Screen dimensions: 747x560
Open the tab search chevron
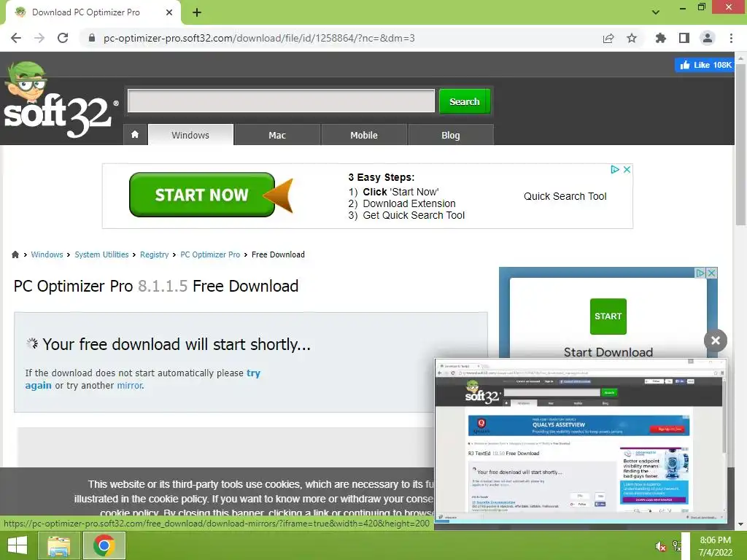(x=656, y=12)
